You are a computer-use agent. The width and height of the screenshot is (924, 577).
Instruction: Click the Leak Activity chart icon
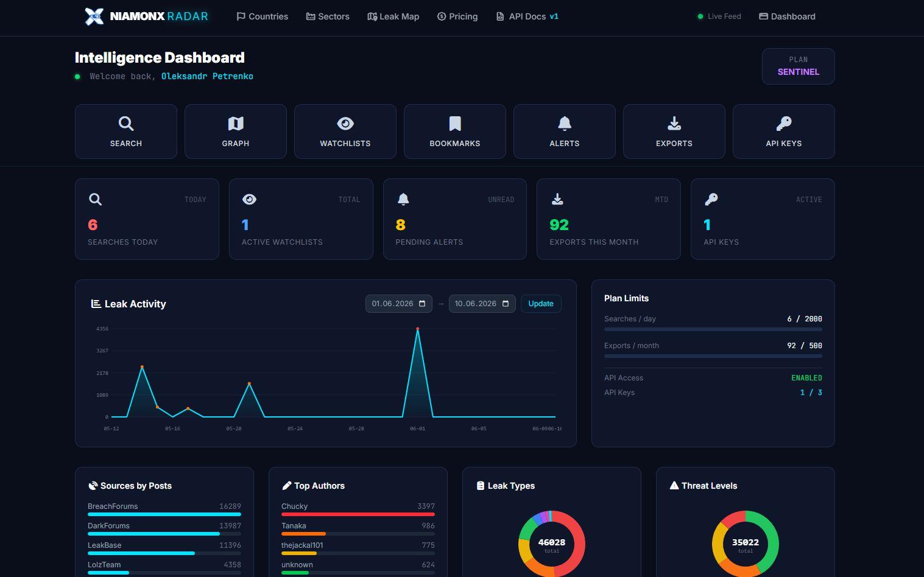click(96, 304)
